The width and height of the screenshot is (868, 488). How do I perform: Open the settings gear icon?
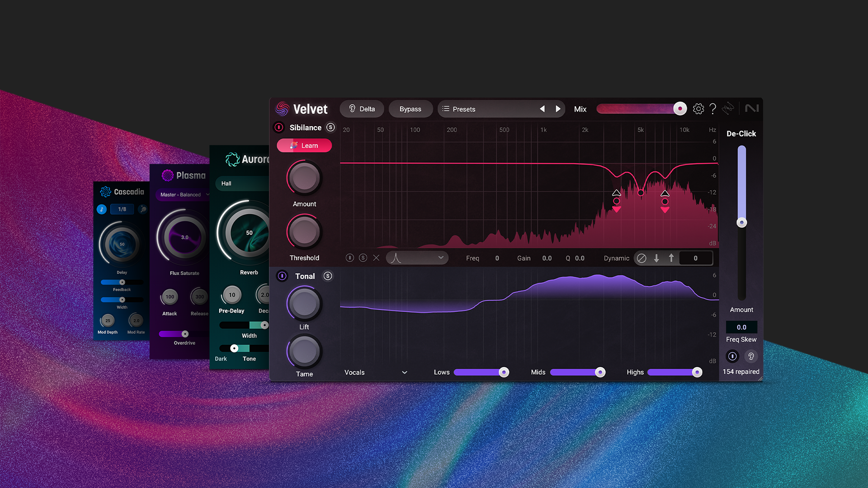point(698,109)
